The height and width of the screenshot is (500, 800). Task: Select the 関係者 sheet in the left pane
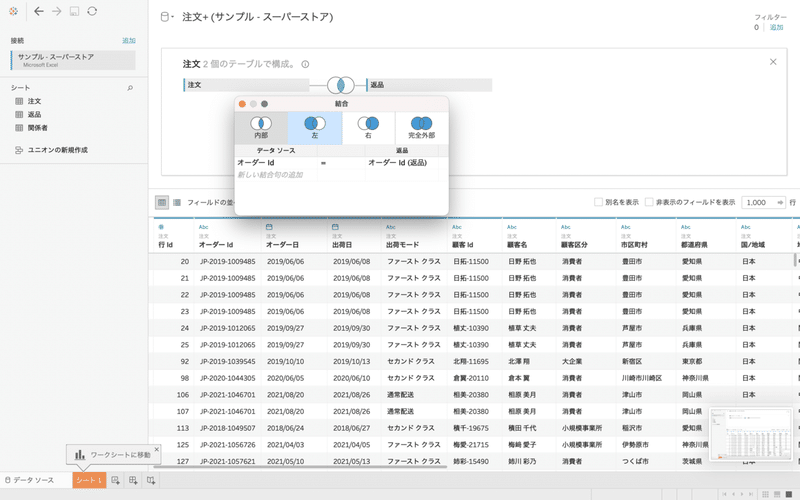click(37, 128)
